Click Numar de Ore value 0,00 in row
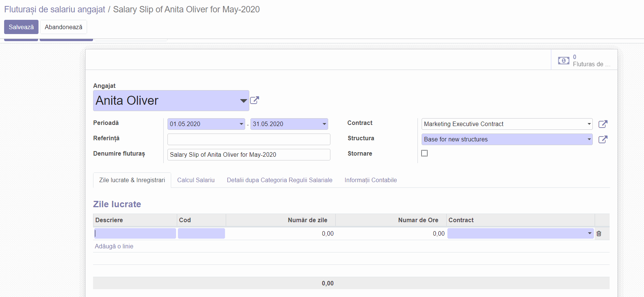Screen dimensions: 644x297 [439, 234]
